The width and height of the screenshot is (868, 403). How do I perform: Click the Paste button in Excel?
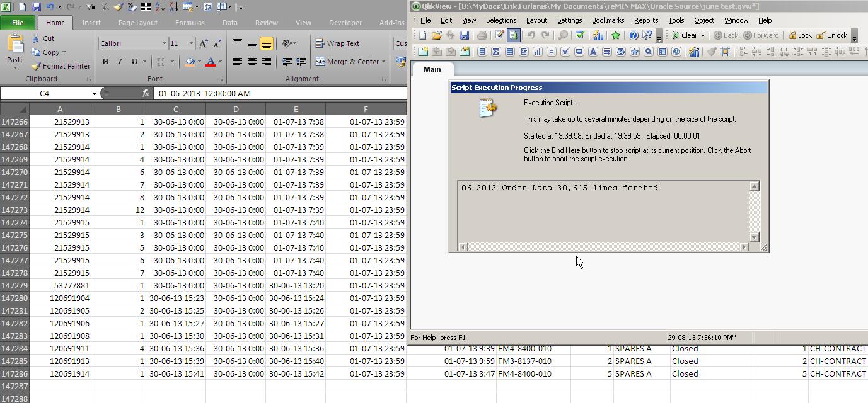(15, 53)
